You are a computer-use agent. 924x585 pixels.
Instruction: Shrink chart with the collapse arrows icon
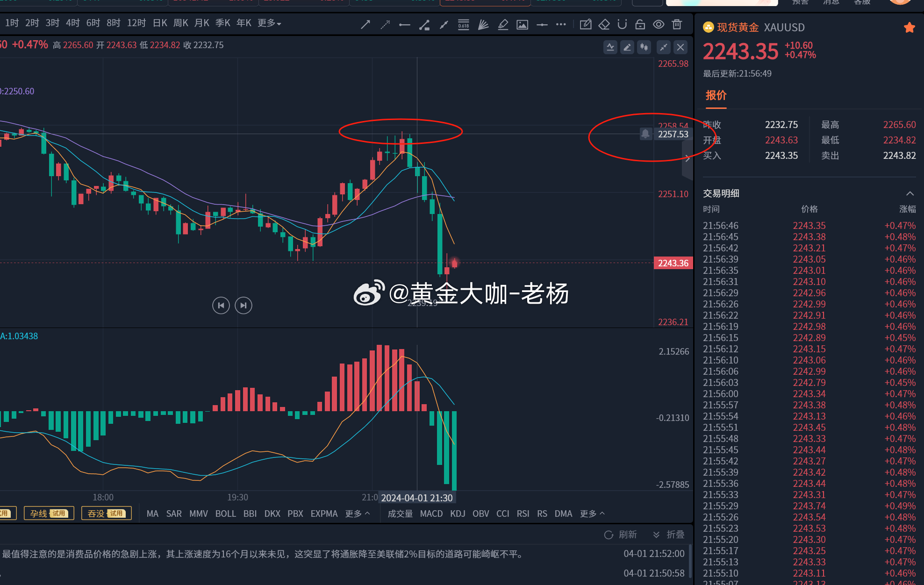(x=664, y=47)
